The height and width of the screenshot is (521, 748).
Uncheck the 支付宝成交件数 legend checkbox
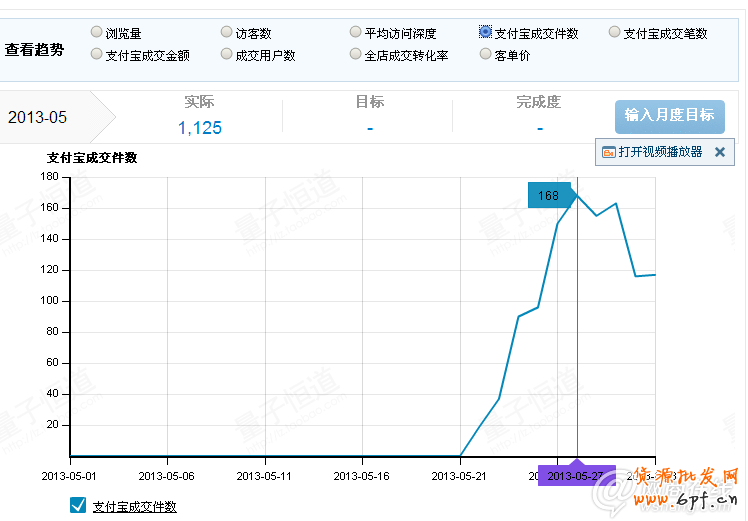[78, 506]
